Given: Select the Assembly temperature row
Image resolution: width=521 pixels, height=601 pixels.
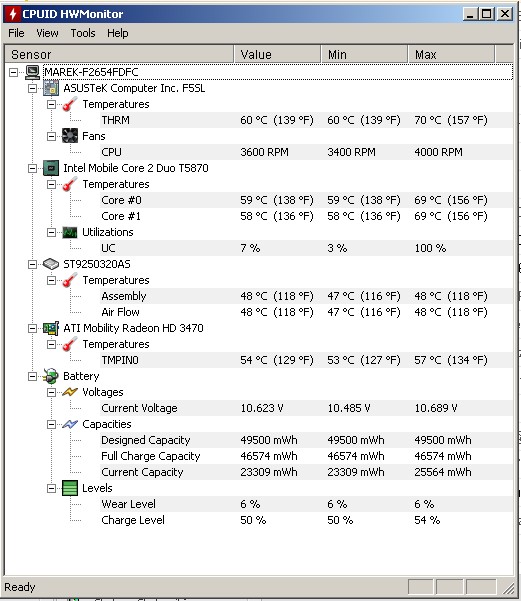Looking at the screenshot, I should 306,296.
